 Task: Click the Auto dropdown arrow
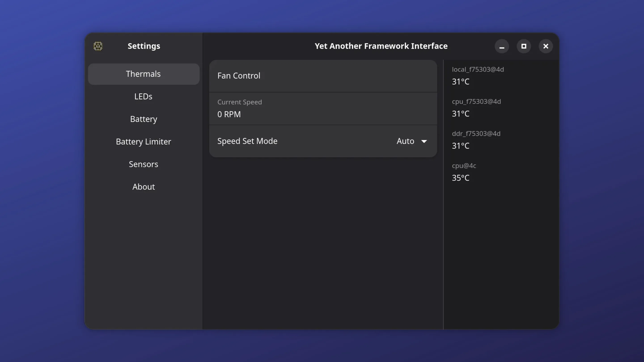tap(424, 141)
